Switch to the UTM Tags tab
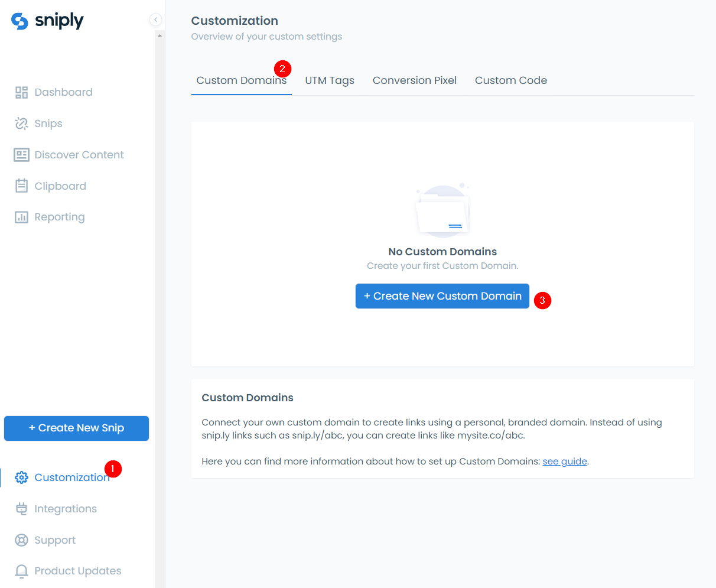This screenshot has width=716, height=588. 329,80
